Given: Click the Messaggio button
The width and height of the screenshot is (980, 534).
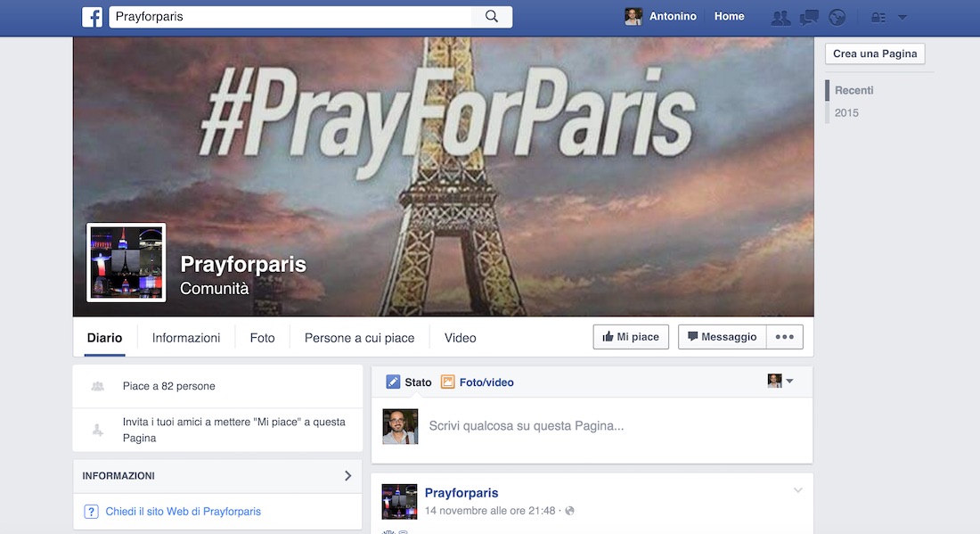Looking at the screenshot, I should click(722, 337).
